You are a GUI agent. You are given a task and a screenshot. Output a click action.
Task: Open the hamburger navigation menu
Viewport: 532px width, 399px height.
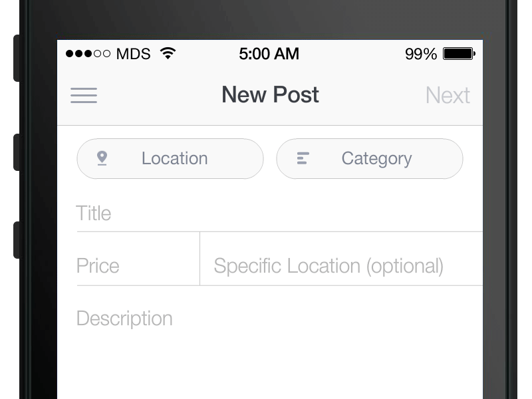[x=84, y=95]
